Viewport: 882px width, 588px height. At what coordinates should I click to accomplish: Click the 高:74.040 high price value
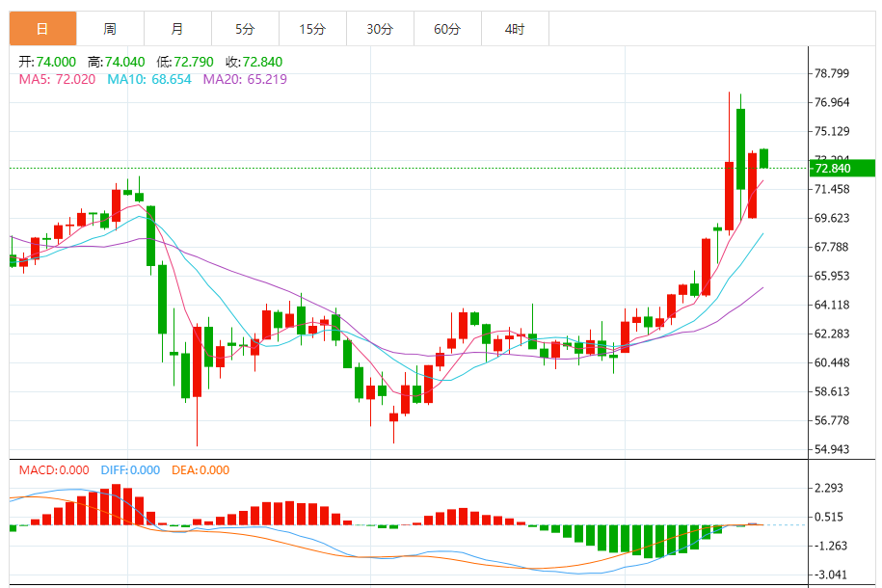[x=117, y=62]
